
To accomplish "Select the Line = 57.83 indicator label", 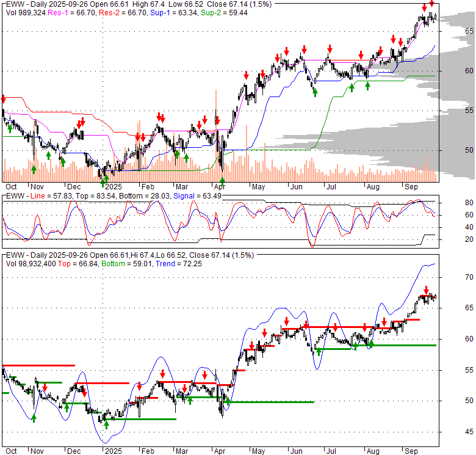I will pyautogui.click(x=51, y=196).
